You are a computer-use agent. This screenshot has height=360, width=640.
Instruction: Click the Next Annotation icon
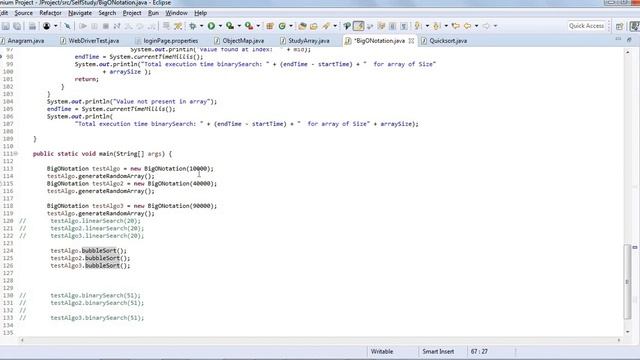coord(418,26)
